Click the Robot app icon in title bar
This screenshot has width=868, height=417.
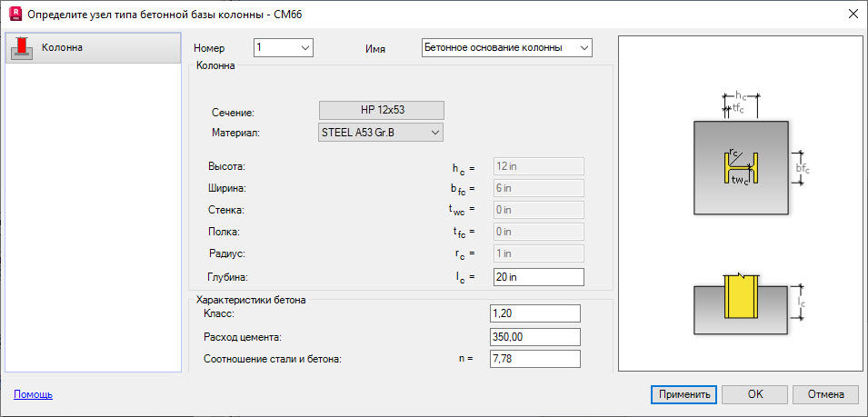pos(16,15)
